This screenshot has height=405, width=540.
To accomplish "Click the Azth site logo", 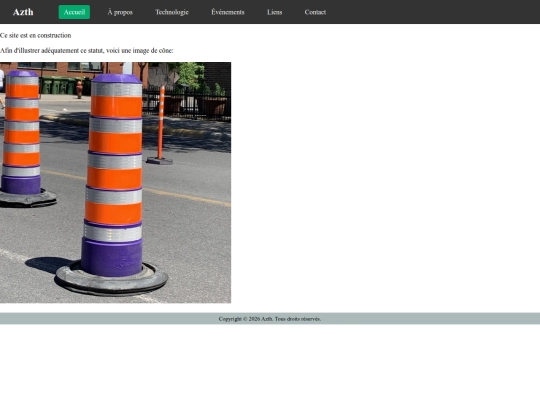I will (x=23, y=12).
